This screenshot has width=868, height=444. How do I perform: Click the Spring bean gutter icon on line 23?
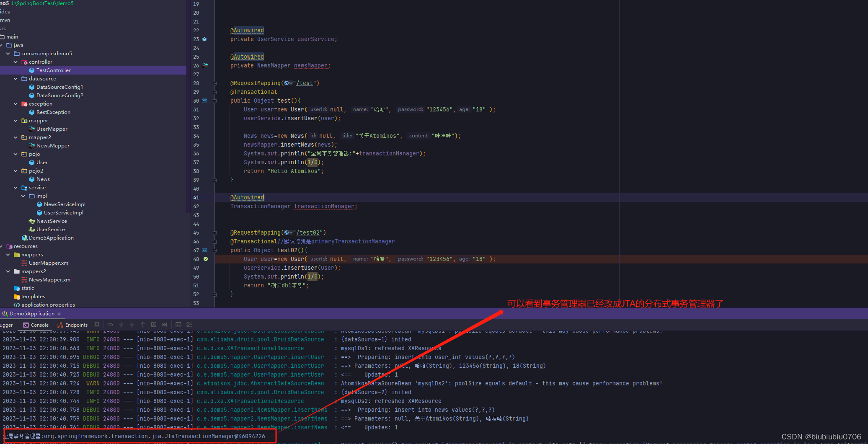click(x=204, y=39)
